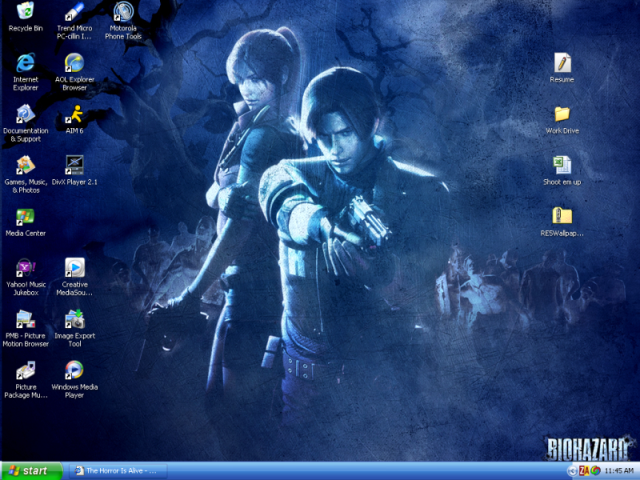Click the AIM 6 shortcut icon

tap(74, 113)
